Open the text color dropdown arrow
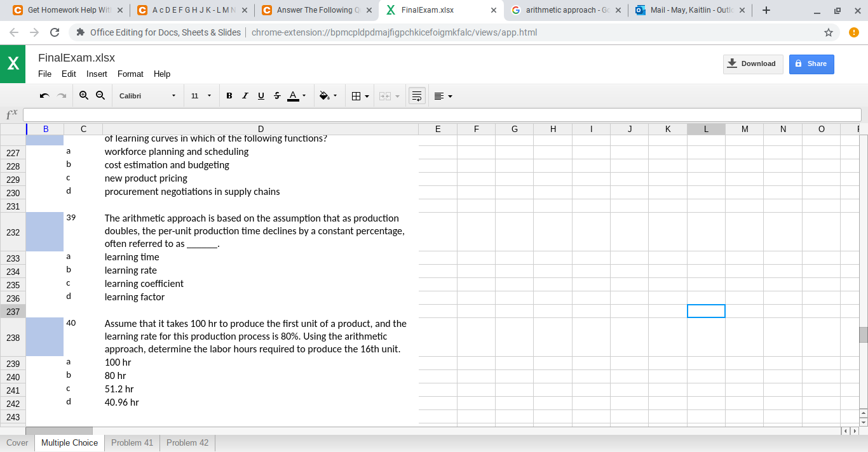Image resolution: width=868 pixels, height=452 pixels. pos(304,96)
